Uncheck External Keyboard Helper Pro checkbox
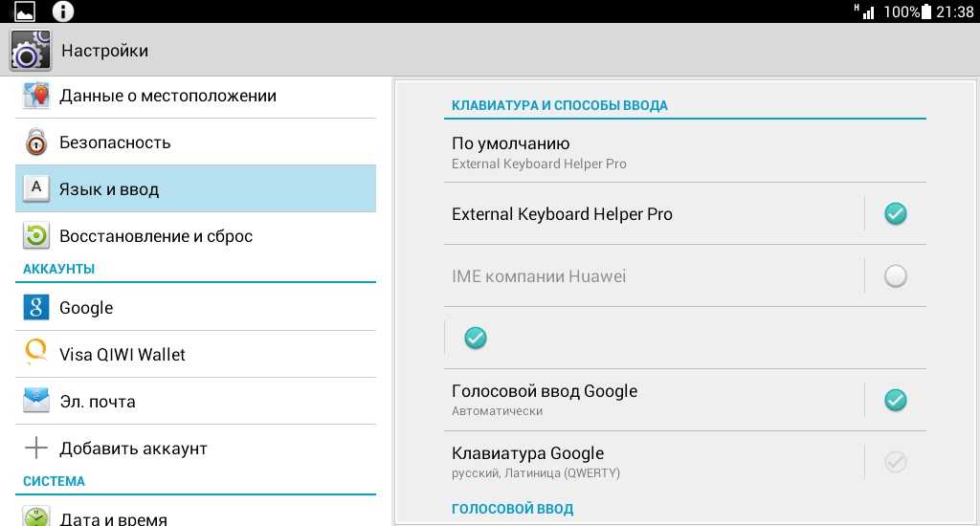This screenshot has width=980, height=526. pyautogui.click(x=895, y=214)
